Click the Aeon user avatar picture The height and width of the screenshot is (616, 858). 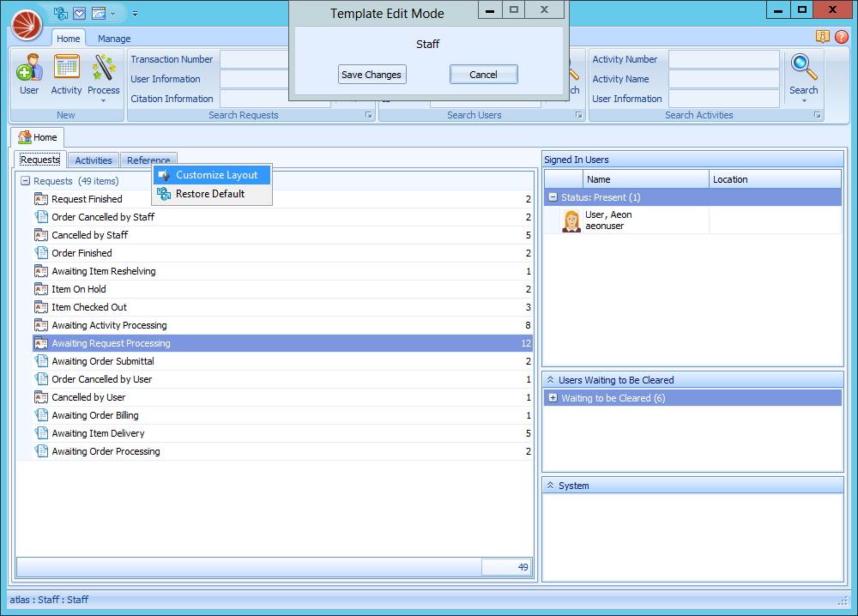(x=571, y=220)
